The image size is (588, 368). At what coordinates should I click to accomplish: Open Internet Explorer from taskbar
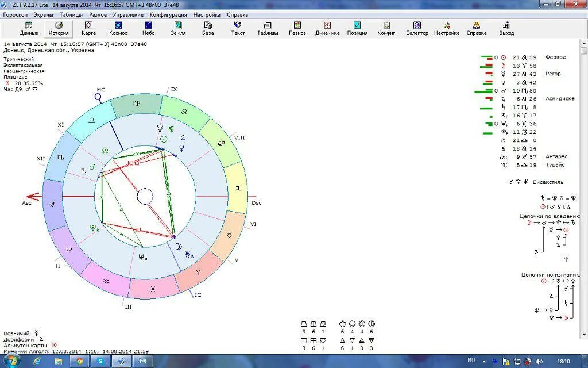tap(37, 361)
